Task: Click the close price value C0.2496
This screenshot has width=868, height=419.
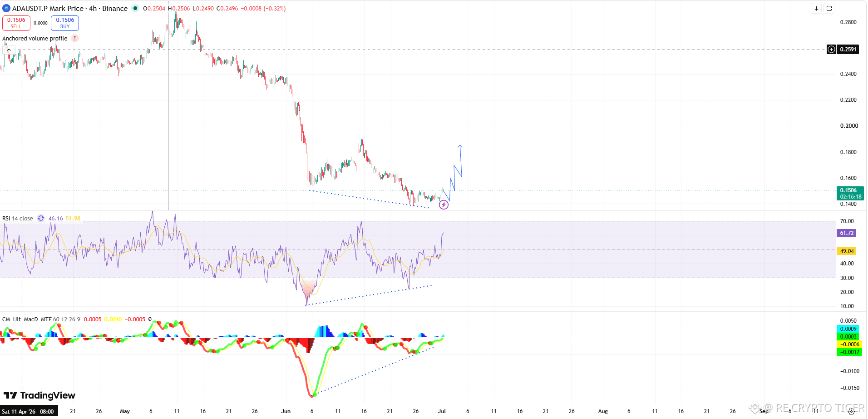Action: [x=227, y=9]
